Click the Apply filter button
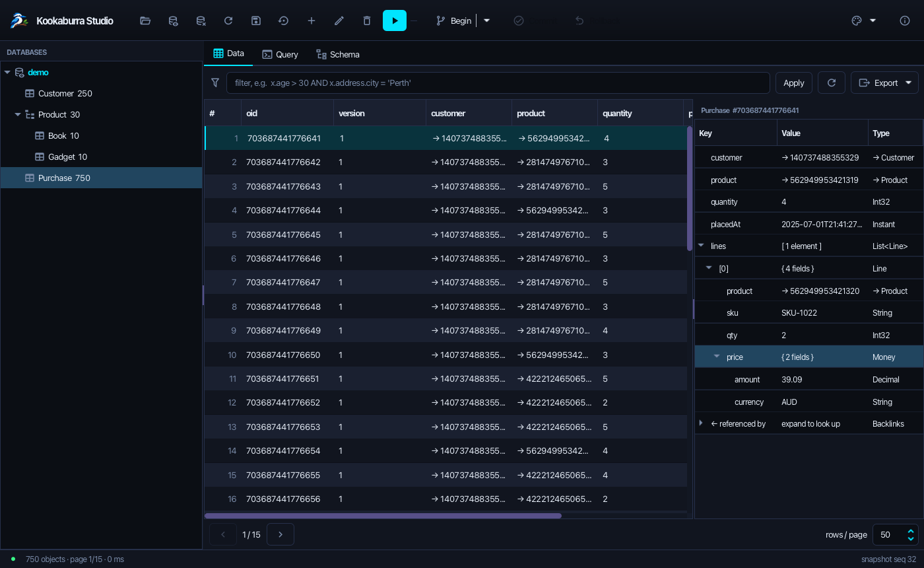 pos(793,83)
